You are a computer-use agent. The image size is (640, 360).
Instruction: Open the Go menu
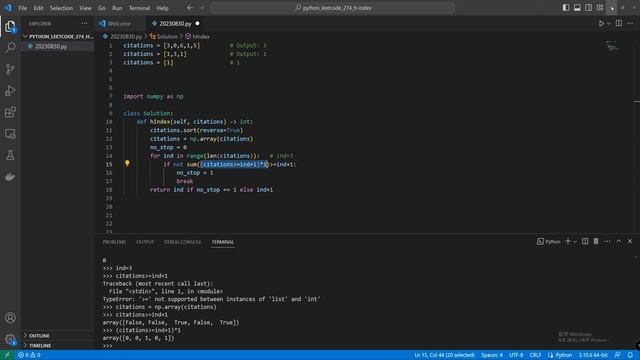coord(102,8)
